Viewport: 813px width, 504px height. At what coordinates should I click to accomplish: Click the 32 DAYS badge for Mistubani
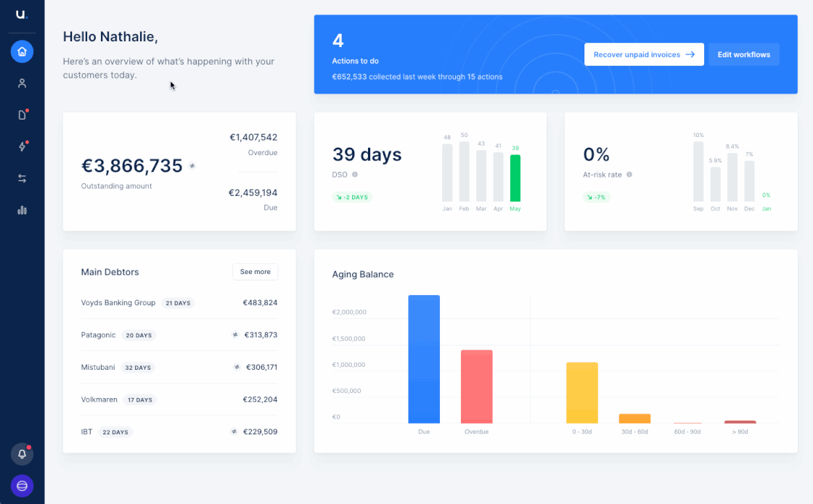138,368
